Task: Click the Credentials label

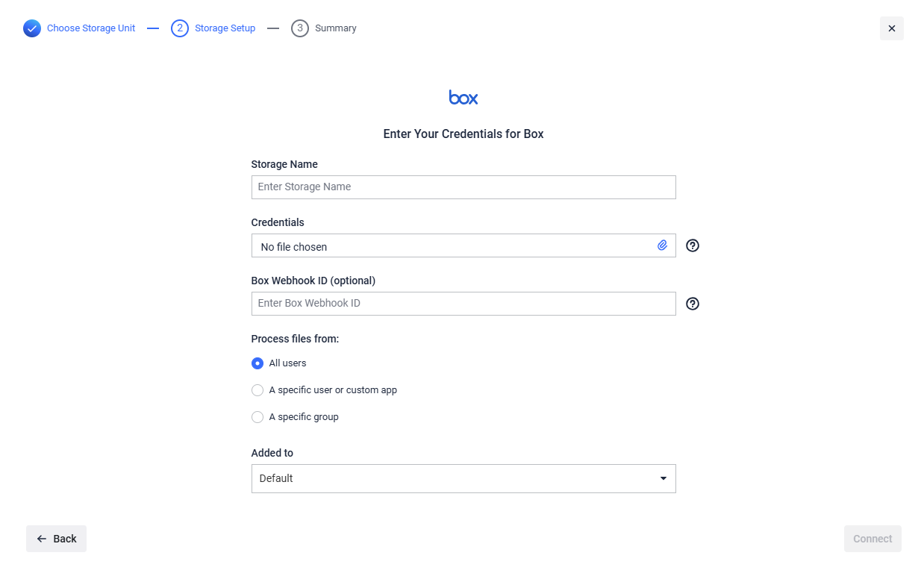Action: pos(278,222)
